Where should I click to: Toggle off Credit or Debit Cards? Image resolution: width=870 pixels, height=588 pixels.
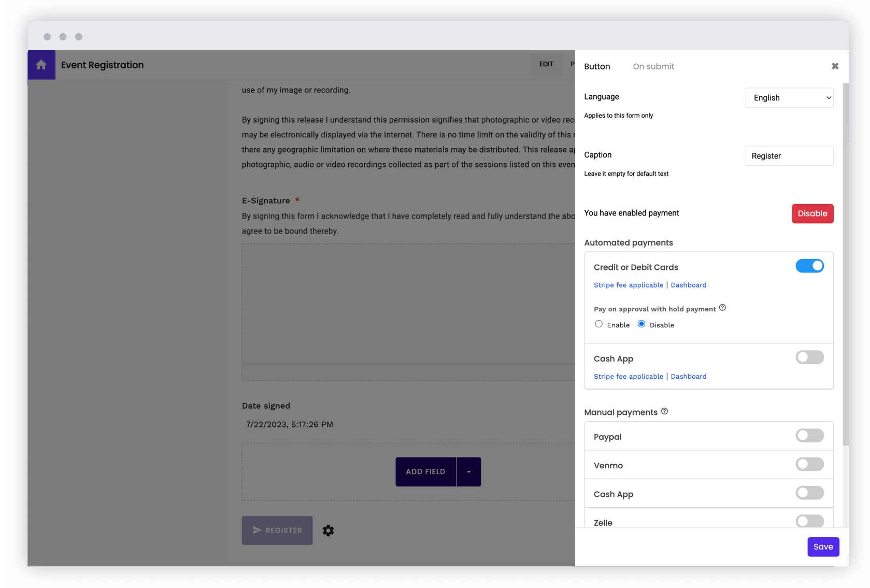click(x=809, y=265)
